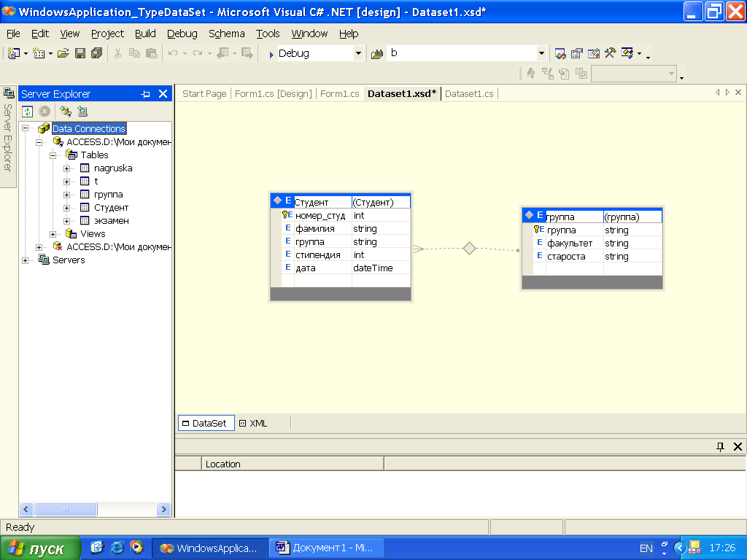Click the пуск Start button
747x560 pixels.
click(x=39, y=548)
